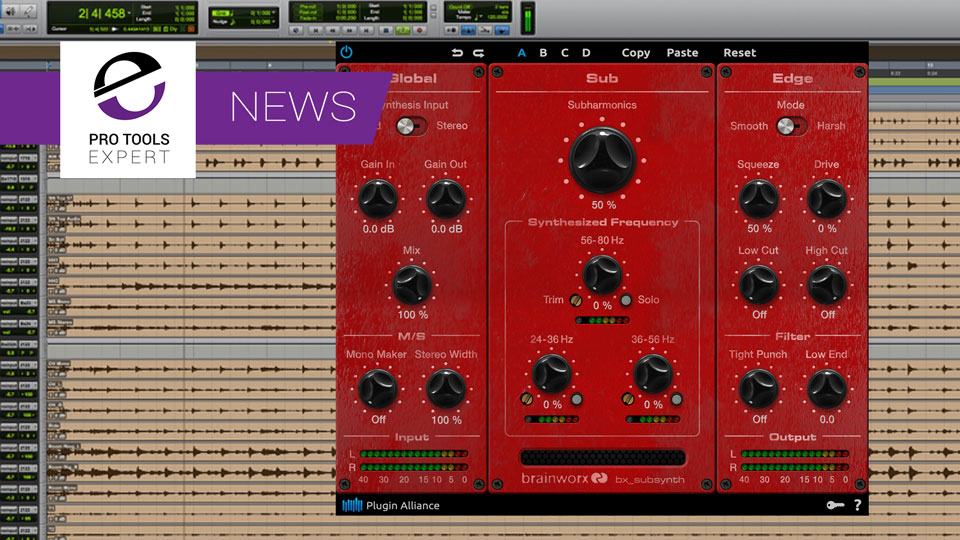Click the large Subharmonics knob

click(x=602, y=160)
